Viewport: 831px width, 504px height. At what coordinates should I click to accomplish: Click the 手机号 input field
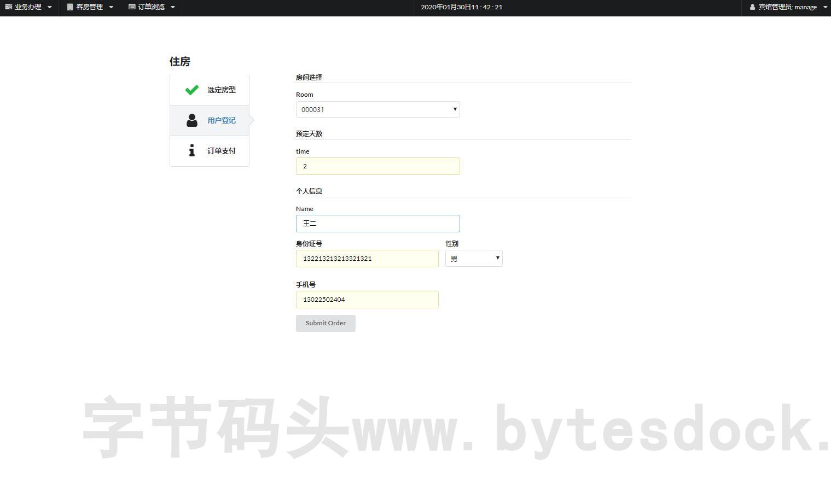coord(367,300)
